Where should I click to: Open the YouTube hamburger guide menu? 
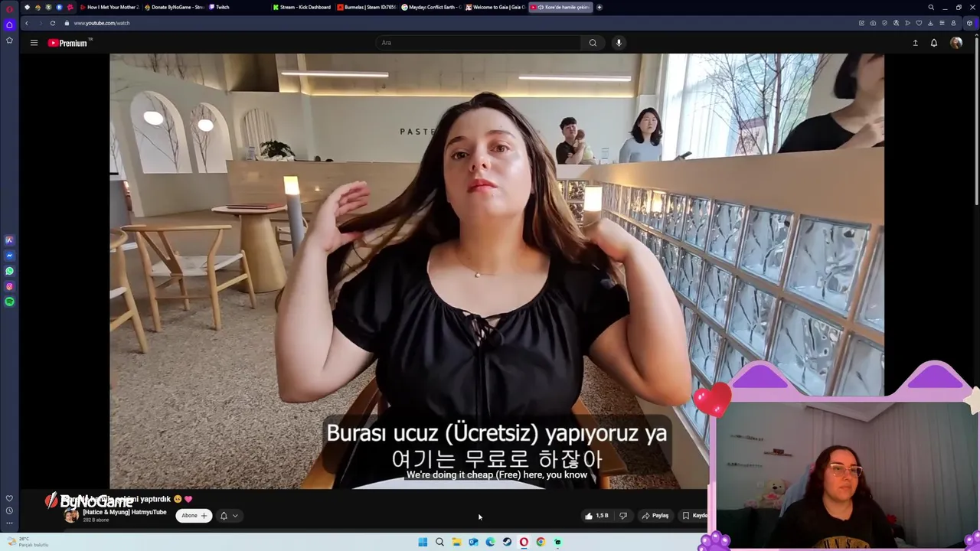pos(34,43)
